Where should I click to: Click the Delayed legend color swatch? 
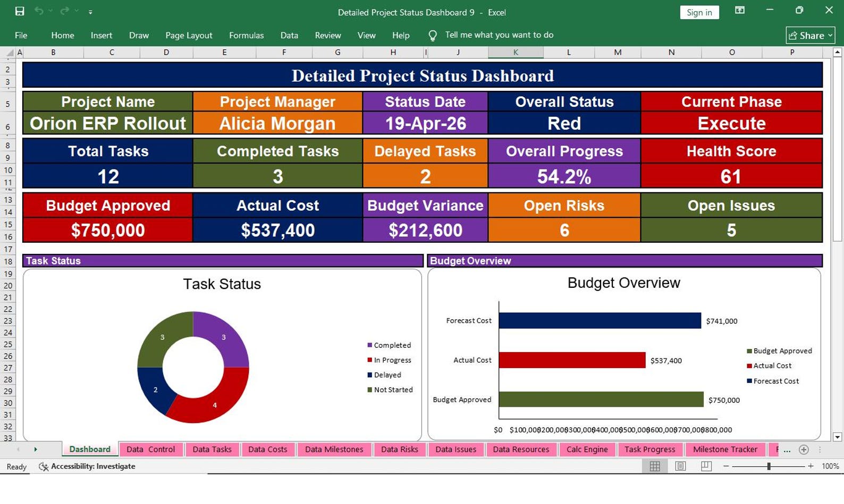point(369,375)
